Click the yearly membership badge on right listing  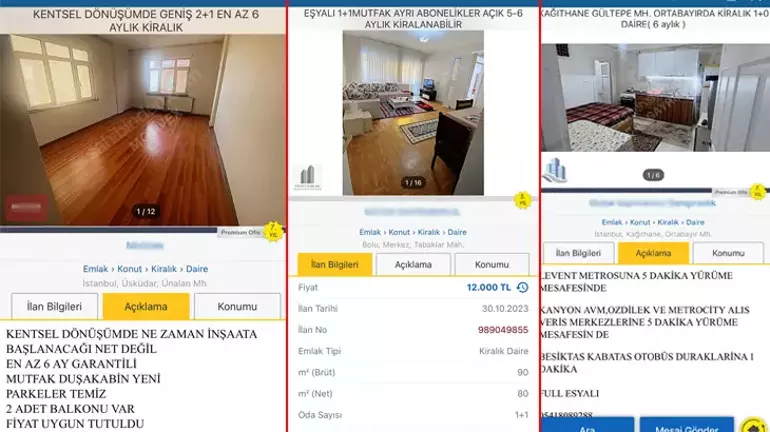point(758,191)
